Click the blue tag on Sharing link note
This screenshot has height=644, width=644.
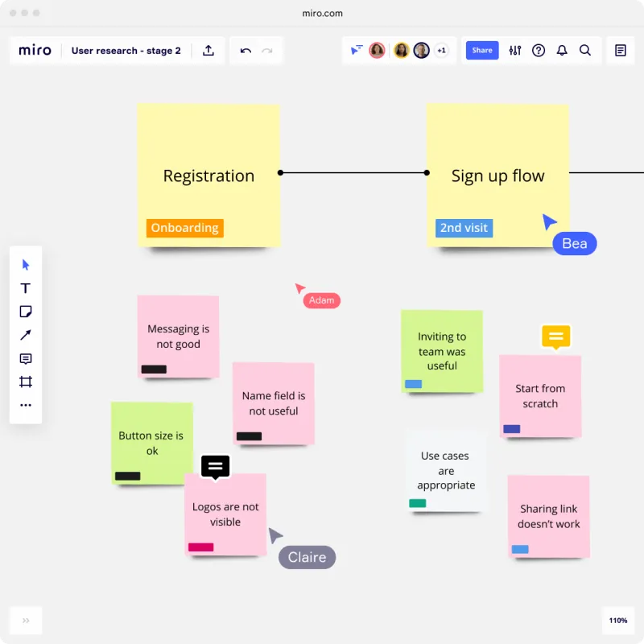coord(520,549)
